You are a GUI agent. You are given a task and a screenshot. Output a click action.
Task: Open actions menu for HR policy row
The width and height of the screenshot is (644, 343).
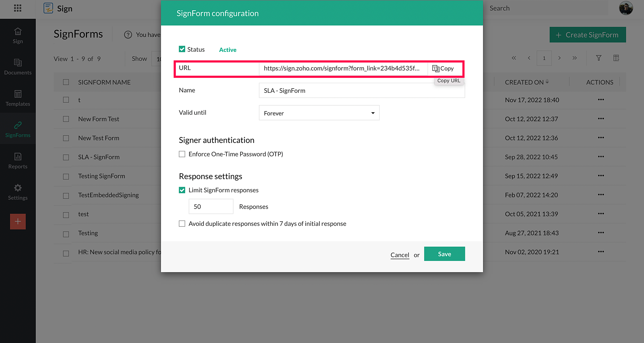click(x=601, y=252)
